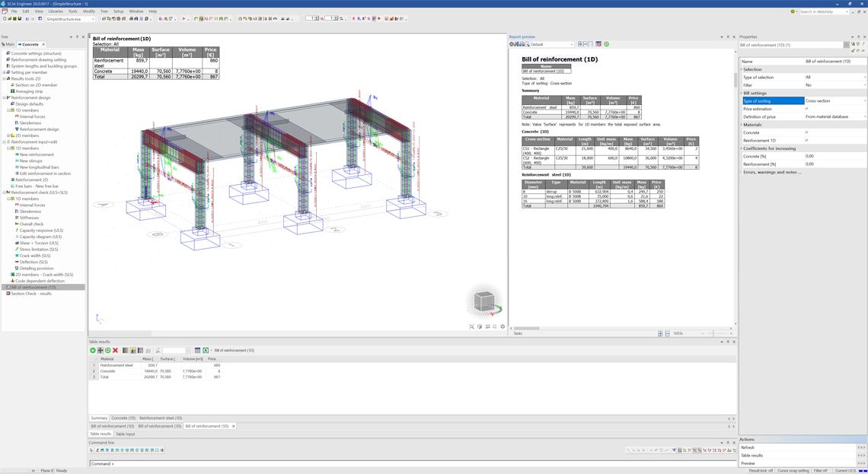Click the Undo icon in the main toolbar

tap(27, 19)
